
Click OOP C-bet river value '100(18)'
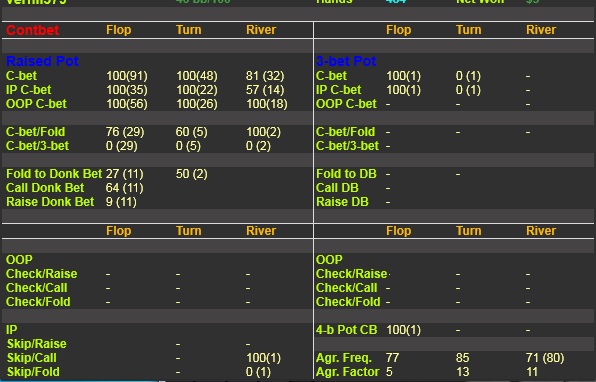coord(267,104)
